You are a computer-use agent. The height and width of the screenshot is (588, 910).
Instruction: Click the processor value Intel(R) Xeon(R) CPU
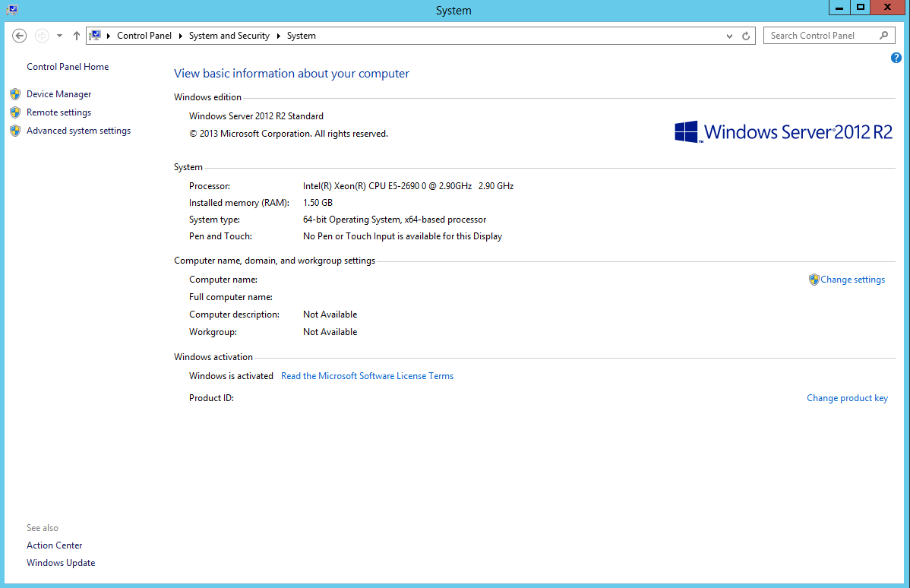[408, 186]
